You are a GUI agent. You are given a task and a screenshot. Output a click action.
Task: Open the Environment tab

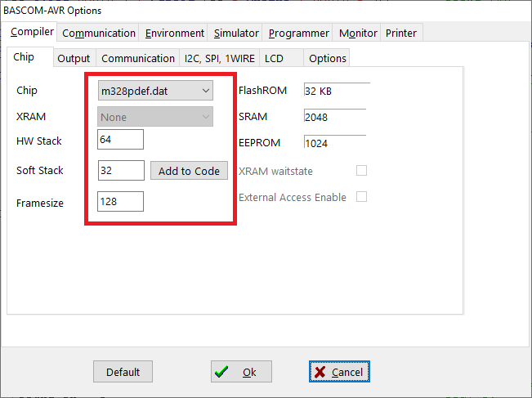coord(174,34)
